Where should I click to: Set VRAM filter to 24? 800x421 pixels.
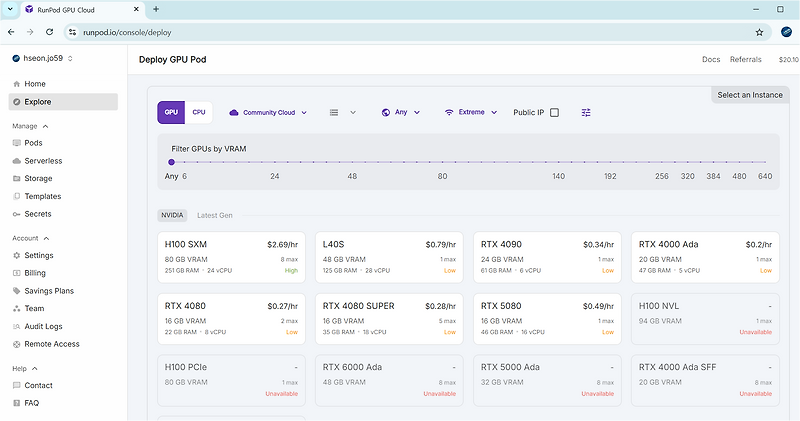(x=274, y=176)
